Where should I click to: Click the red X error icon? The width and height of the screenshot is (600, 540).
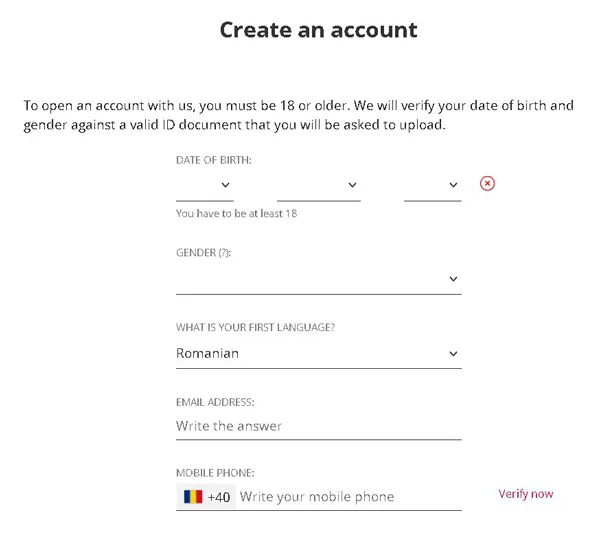click(x=487, y=183)
